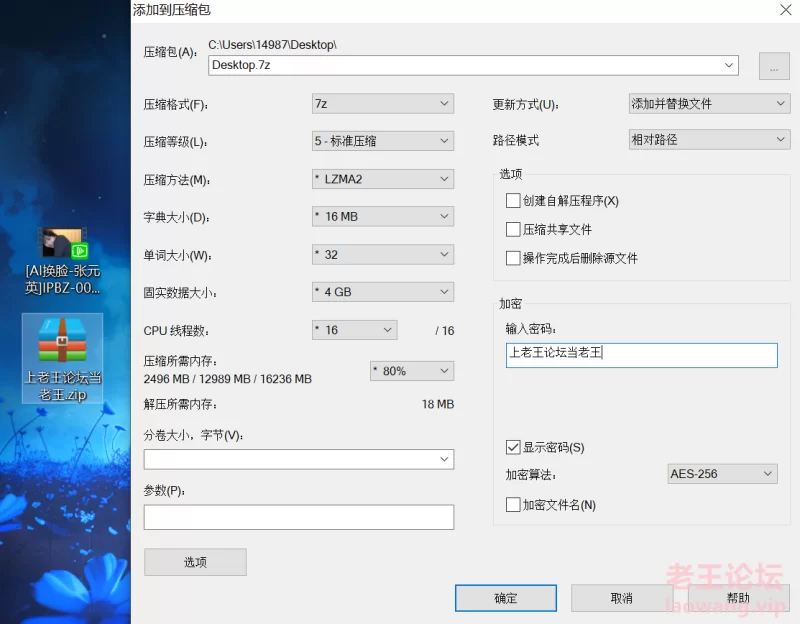Enable the 压缩共享文件 checkbox

pos(513,229)
